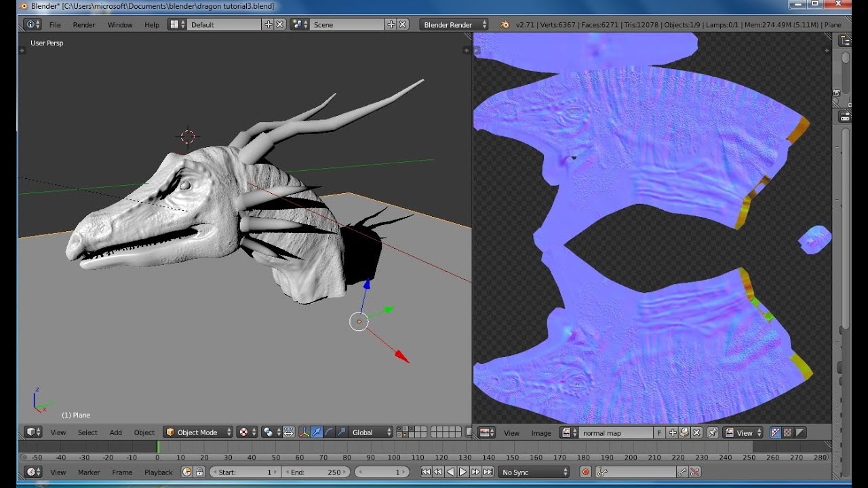The height and width of the screenshot is (488, 868).
Task: Open the Add menu in 3D viewport
Action: coord(116,432)
